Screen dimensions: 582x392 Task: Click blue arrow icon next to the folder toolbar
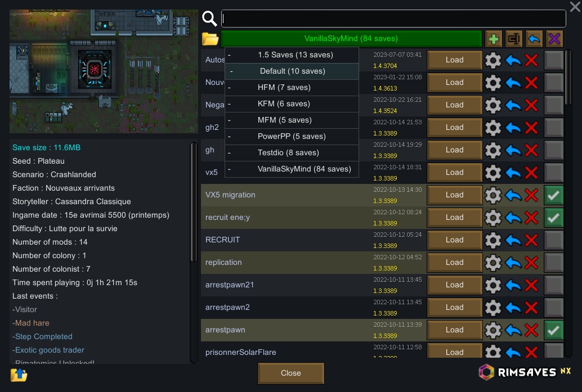click(x=534, y=39)
